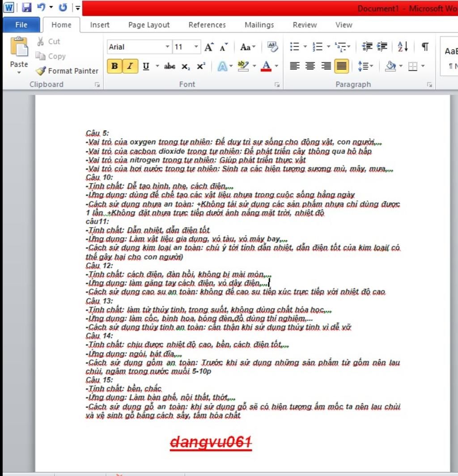458x476 pixels.
Task: Open the Paragraph dialog launcher
Action: (x=429, y=85)
